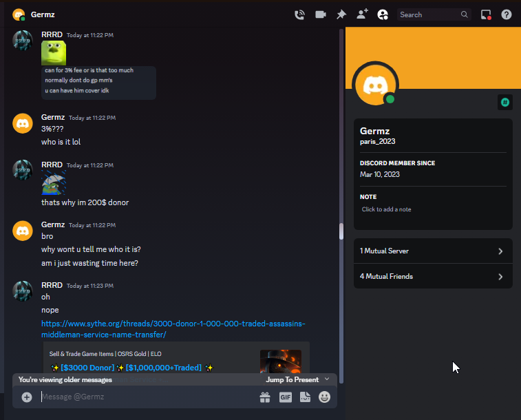The width and height of the screenshot is (521, 420).
Task: Click the orange profile banner
Action: tap(433, 57)
